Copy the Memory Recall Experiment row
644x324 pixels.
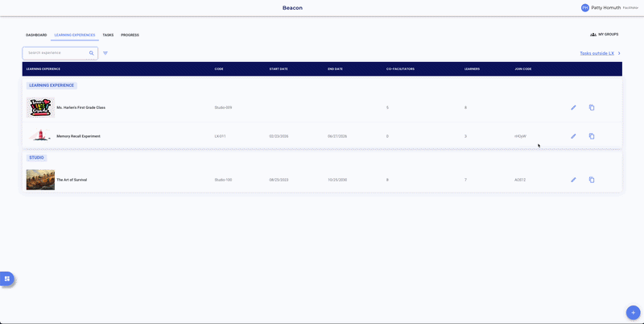point(592,136)
